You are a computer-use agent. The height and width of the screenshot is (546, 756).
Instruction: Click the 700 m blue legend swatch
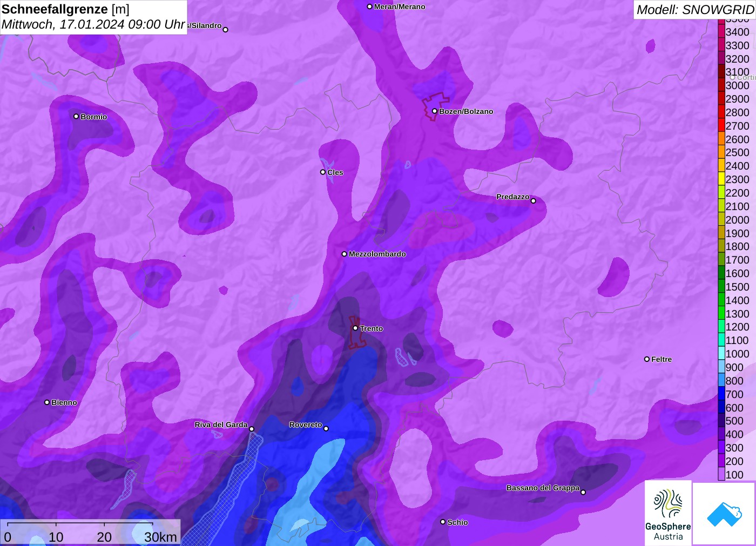tap(721, 394)
